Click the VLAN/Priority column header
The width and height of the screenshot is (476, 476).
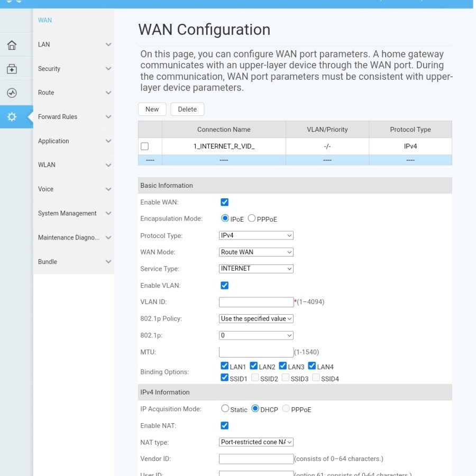click(327, 130)
